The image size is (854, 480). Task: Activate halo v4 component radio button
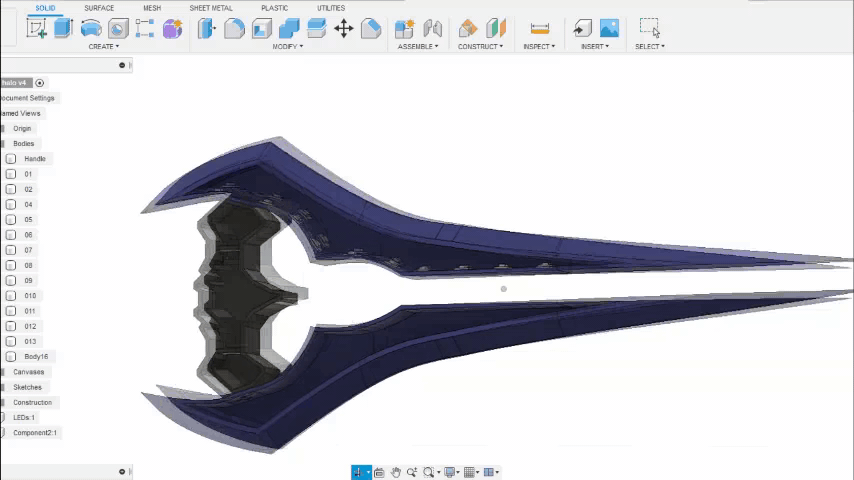coord(40,83)
